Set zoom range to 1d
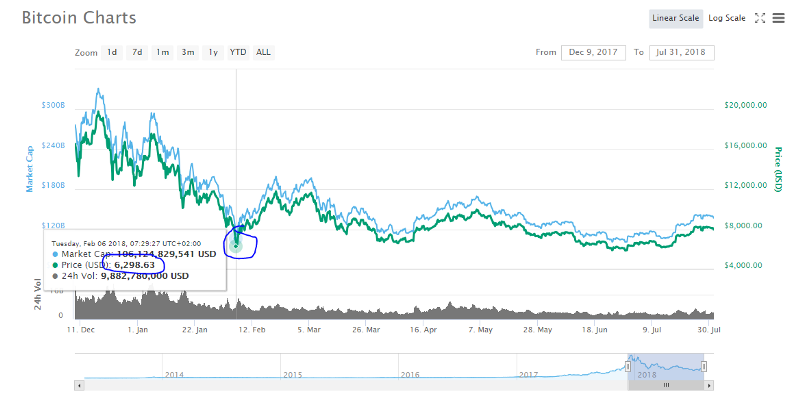 [112, 52]
